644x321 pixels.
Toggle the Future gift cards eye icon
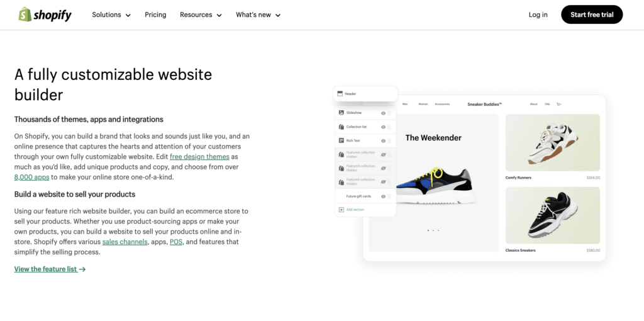[x=383, y=196]
